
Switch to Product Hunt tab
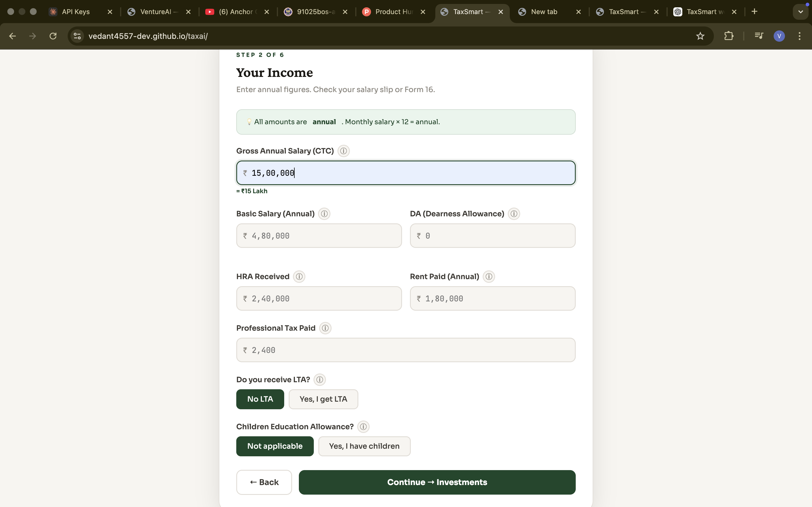pos(394,12)
